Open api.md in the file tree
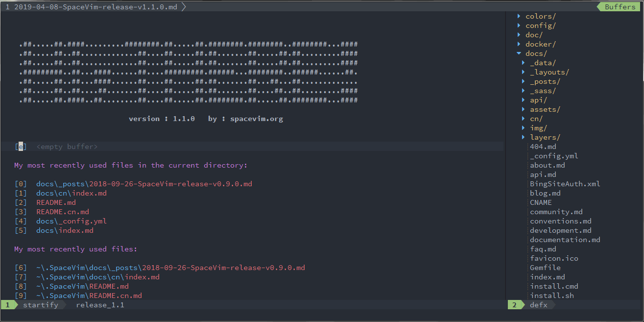Screen dimensions: 644x322 [543, 174]
